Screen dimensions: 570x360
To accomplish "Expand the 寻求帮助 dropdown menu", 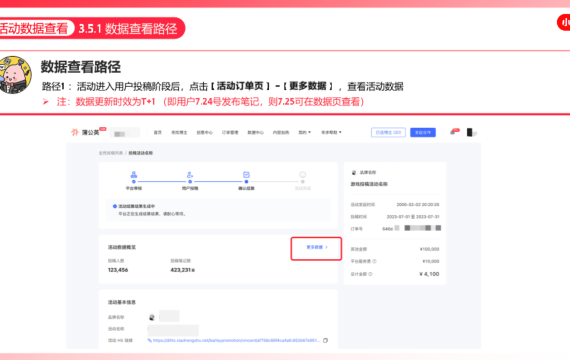I will (x=331, y=132).
